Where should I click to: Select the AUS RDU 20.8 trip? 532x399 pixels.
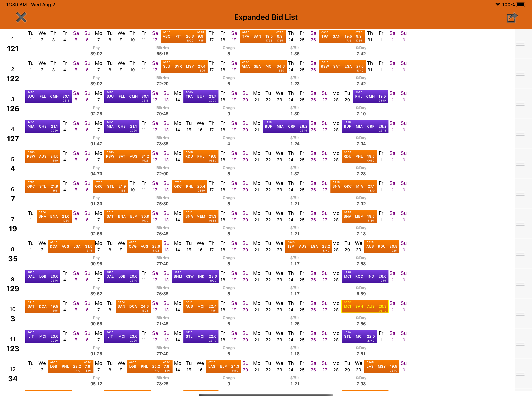click(382, 246)
